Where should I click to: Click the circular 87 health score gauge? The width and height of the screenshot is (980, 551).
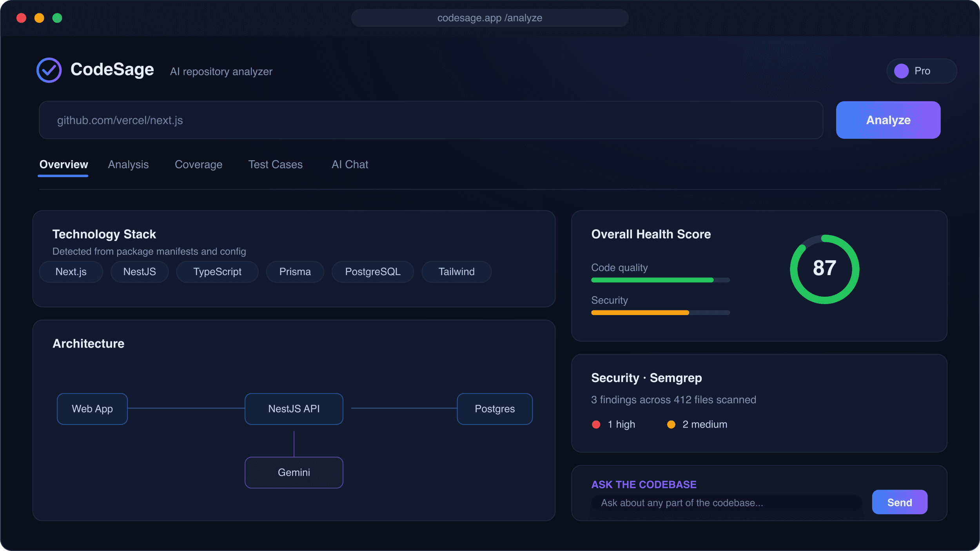pos(824,269)
